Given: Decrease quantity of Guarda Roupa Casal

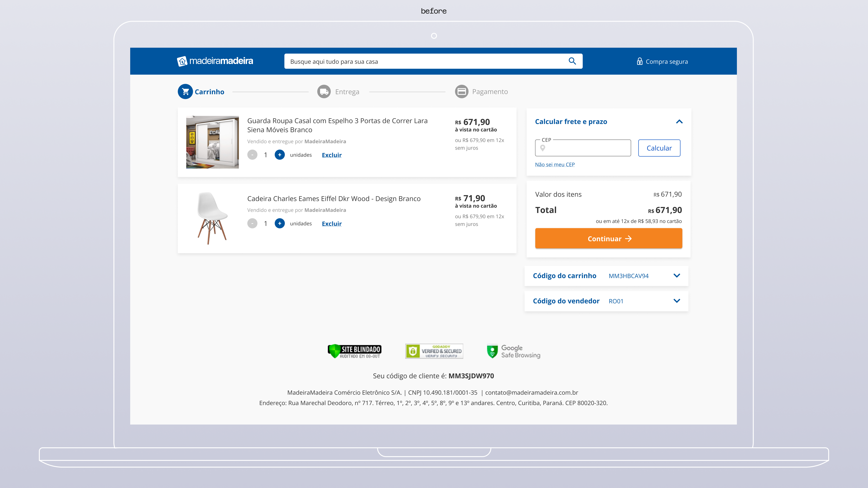Looking at the screenshot, I should [x=252, y=155].
